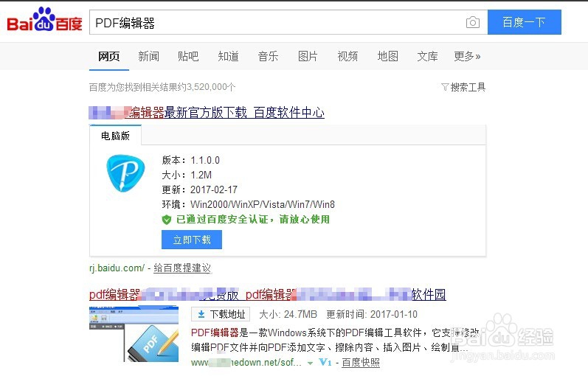Focus the search box containing PDF编辑器
The height and width of the screenshot is (376, 588).
tap(288, 23)
